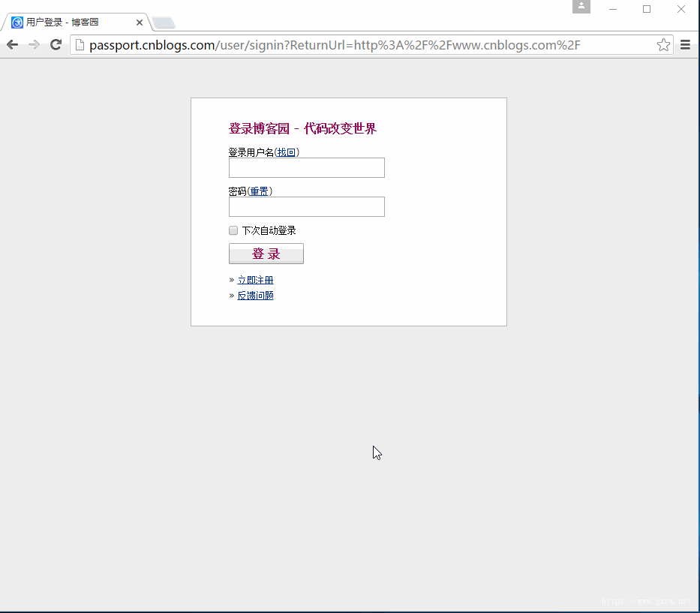Viewport: 700px width, 613px height.
Task: Go back using the browser back arrow
Action: pyautogui.click(x=12, y=45)
